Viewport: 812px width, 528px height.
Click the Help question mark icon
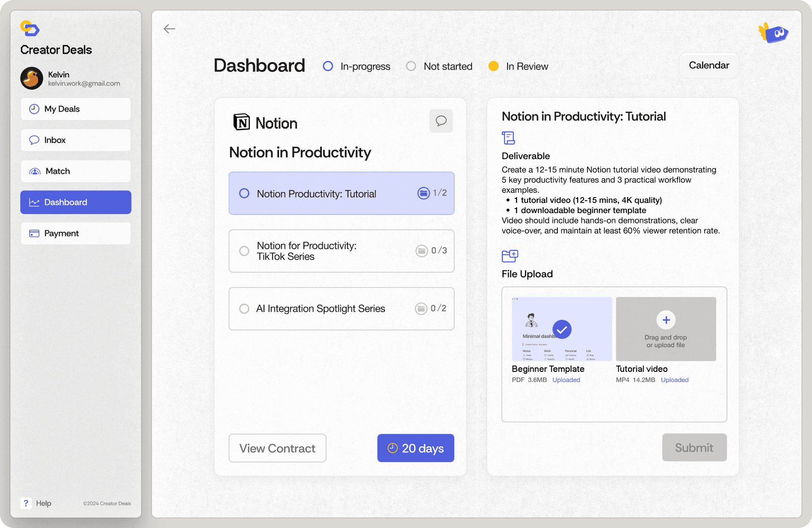tap(26, 503)
